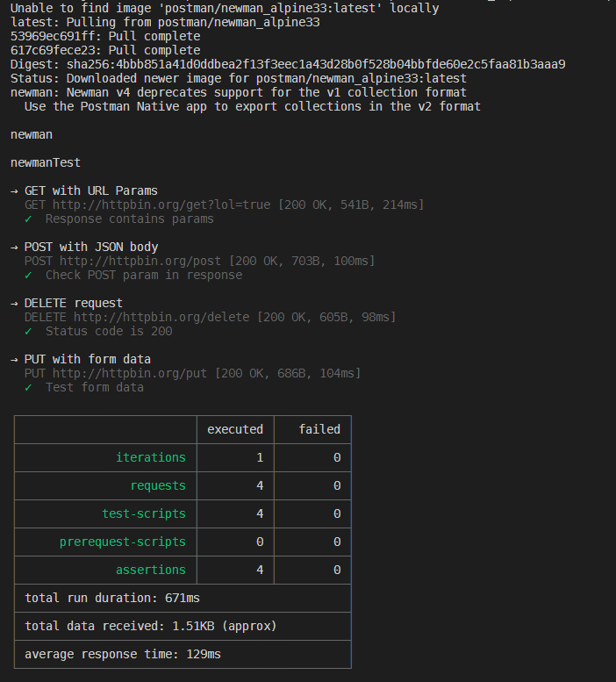This screenshot has height=682, width=616.
Task: Click the executed value for iterations
Action: click(x=260, y=457)
